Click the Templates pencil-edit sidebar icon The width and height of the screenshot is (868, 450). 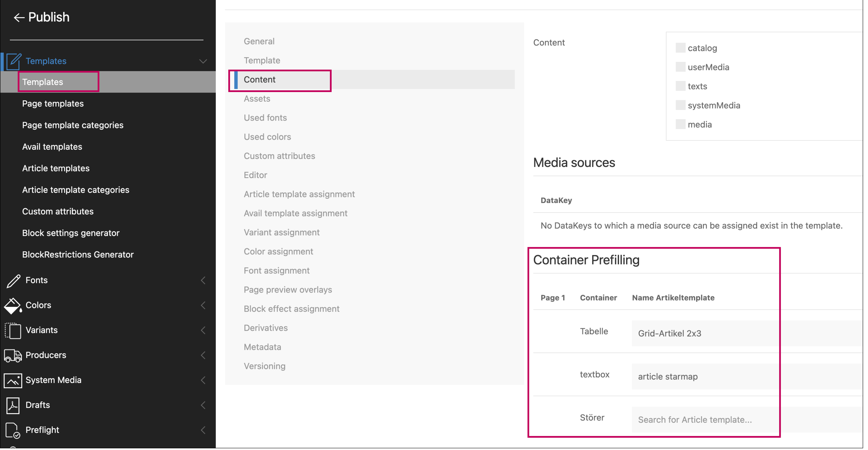[14, 61]
